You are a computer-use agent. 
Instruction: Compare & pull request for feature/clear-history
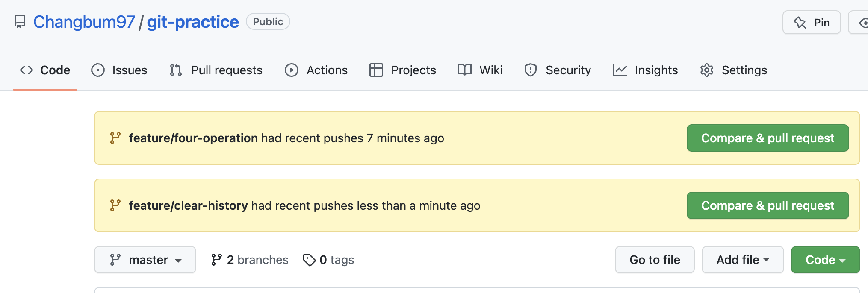click(768, 205)
